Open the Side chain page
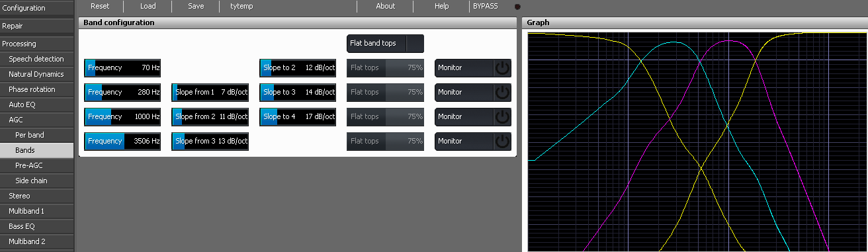 (37, 181)
